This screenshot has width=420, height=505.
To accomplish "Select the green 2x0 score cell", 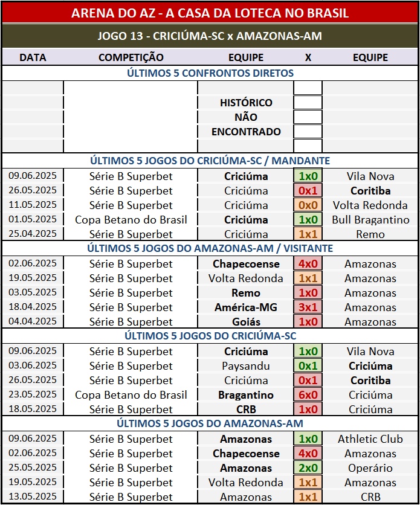I will point(308,468).
